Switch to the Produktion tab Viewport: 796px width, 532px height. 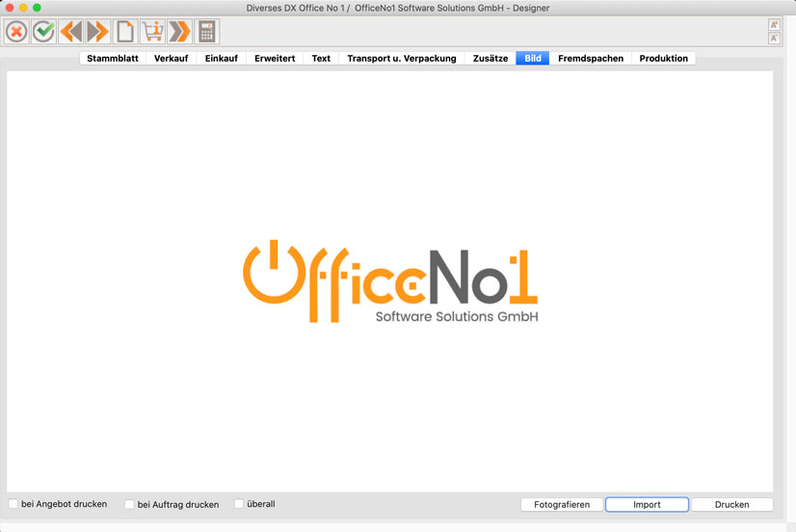pos(664,59)
